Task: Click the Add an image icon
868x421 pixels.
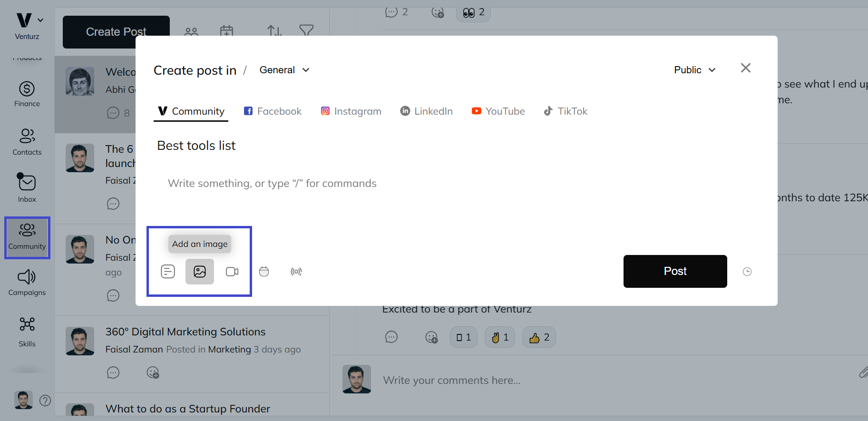Action: point(200,272)
